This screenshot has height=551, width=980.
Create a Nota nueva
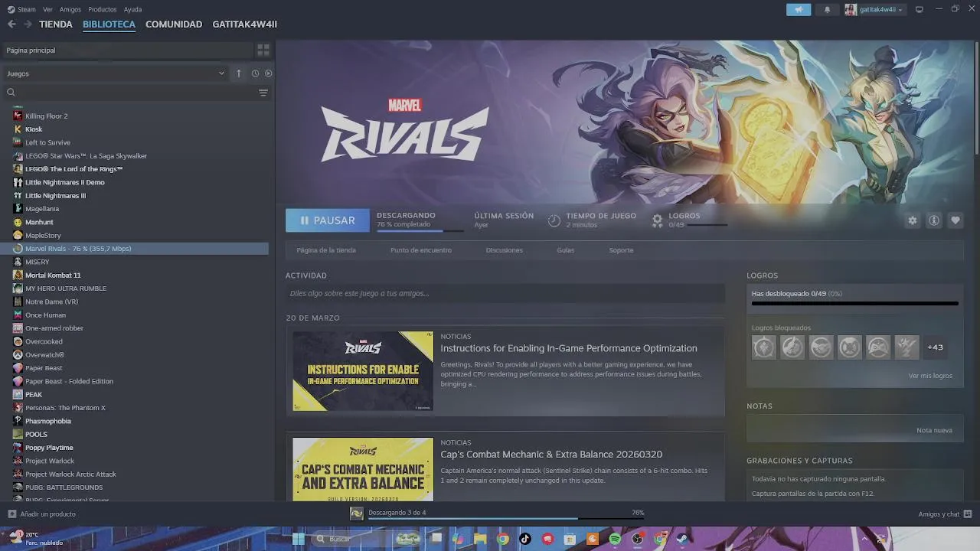click(934, 430)
